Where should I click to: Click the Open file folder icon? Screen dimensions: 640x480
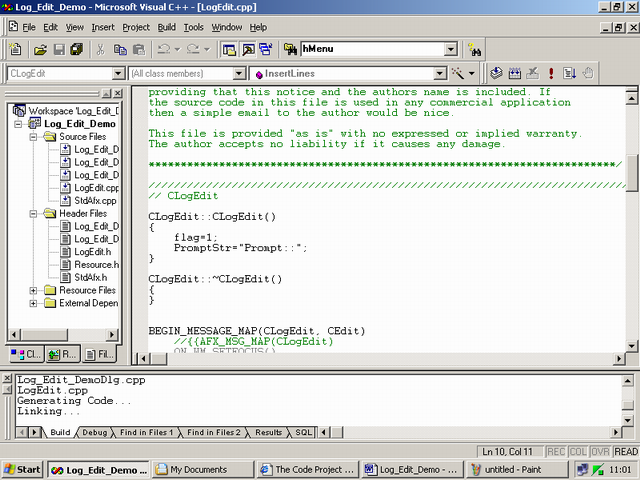40,50
